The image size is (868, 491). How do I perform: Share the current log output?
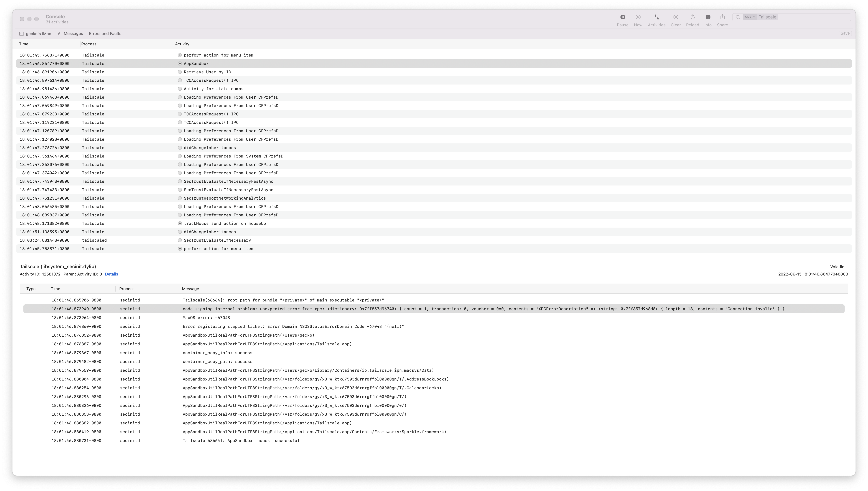tap(722, 17)
